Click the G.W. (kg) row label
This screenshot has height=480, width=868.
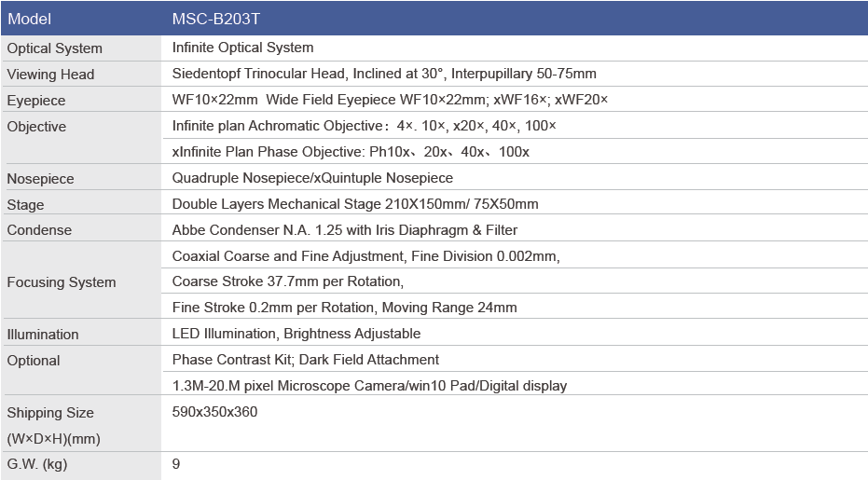point(37,464)
